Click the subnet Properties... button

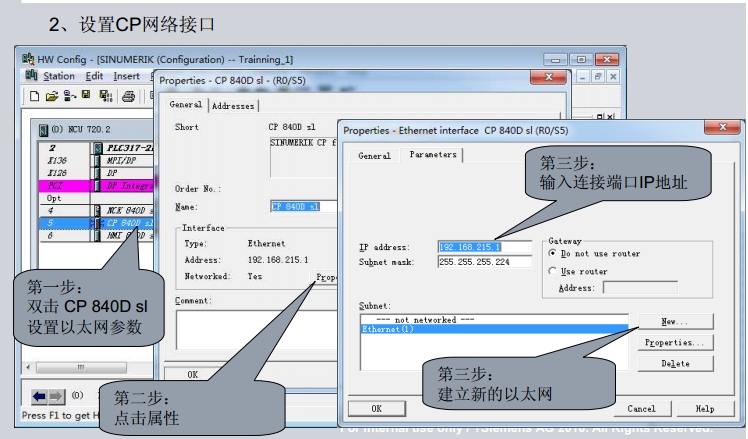[x=675, y=343]
